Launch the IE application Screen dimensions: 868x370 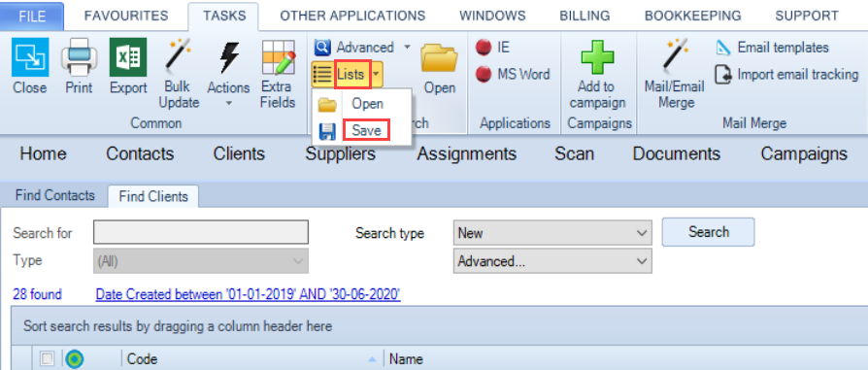[x=492, y=48]
